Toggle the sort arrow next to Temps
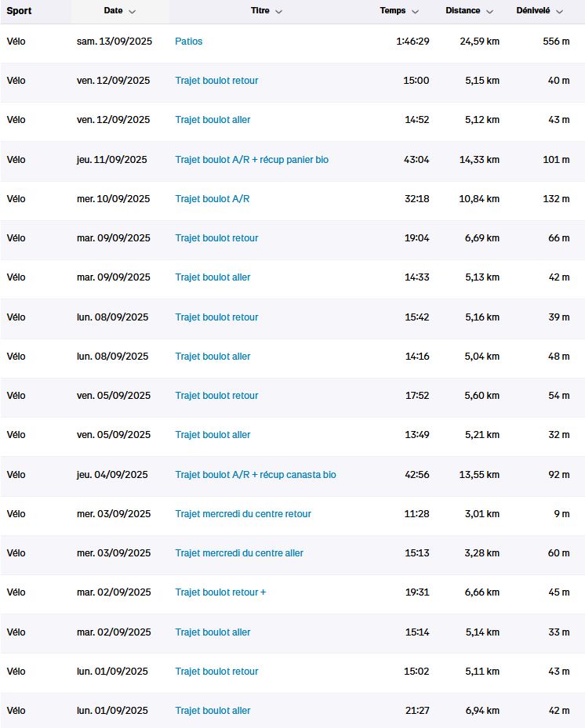This screenshot has width=585, height=728. [415, 12]
